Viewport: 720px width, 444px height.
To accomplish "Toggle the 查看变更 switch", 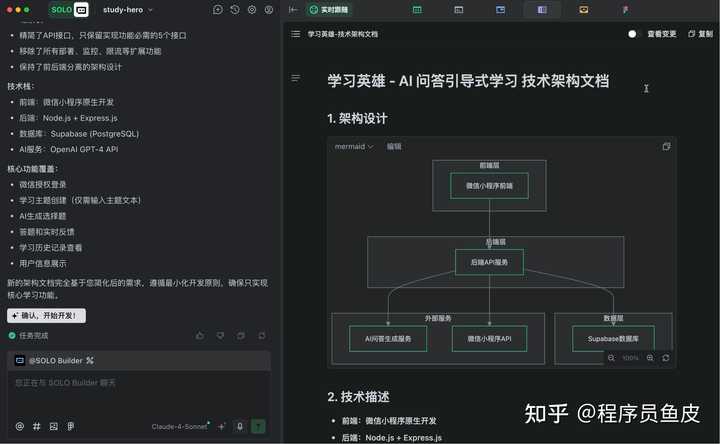I will coord(632,34).
